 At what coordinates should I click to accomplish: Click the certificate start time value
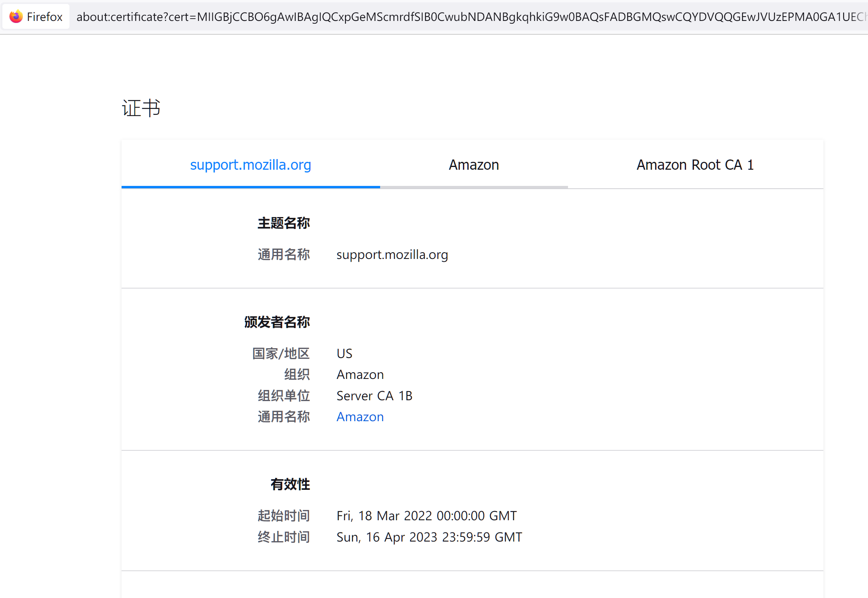426,516
